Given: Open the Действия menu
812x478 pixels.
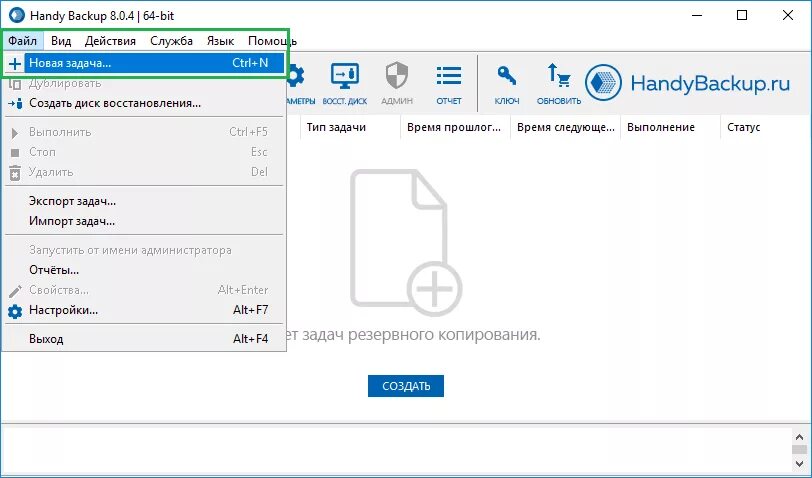Looking at the screenshot, I should point(110,41).
